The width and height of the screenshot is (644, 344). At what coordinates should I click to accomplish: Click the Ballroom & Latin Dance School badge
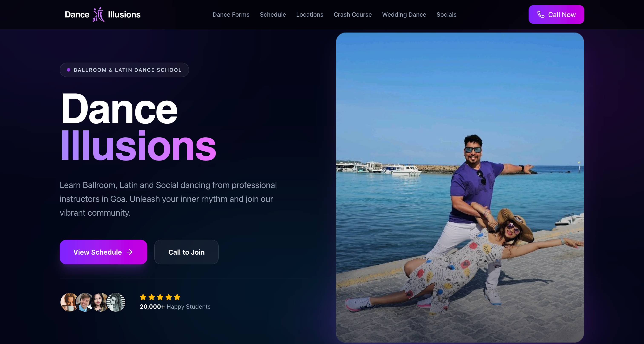[x=124, y=70]
